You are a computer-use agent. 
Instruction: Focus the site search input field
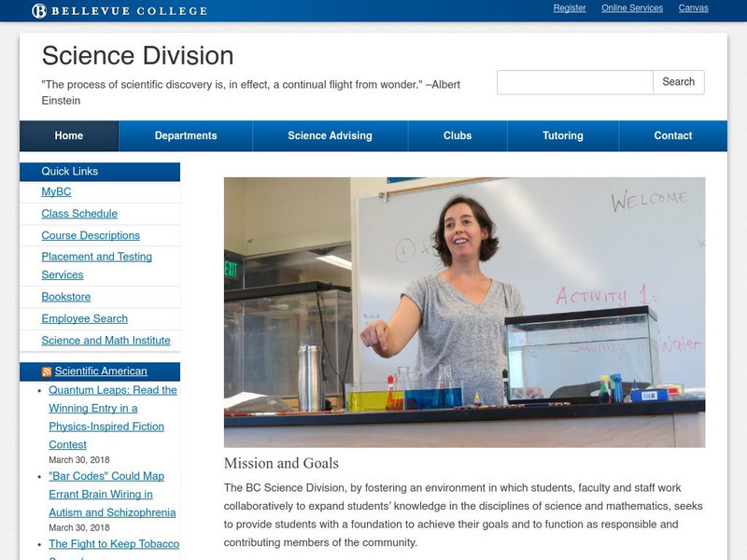coord(574,82)
